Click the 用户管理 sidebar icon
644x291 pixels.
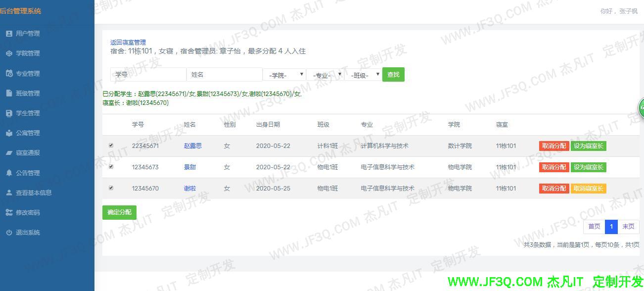tap(9, 34)
